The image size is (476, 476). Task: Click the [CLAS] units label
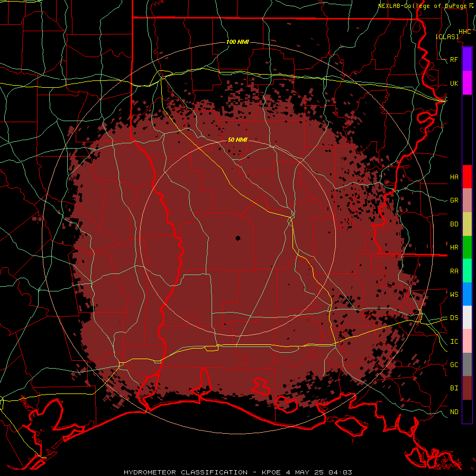(x=447, y=36)
